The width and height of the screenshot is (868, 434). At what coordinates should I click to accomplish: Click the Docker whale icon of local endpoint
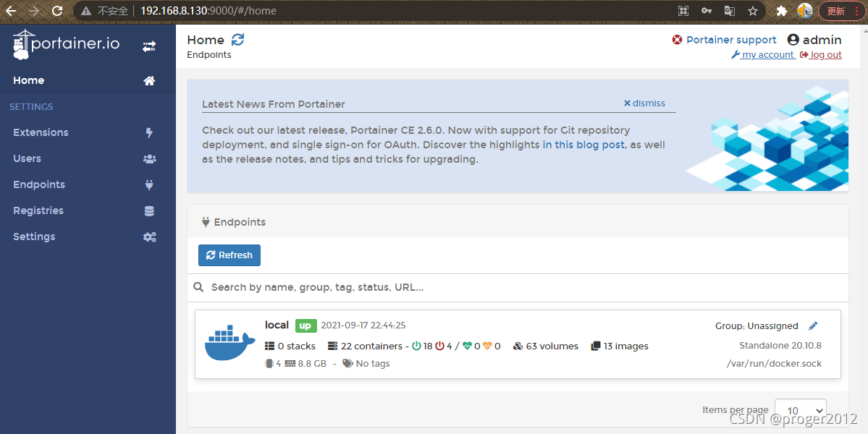coord(229,344)
